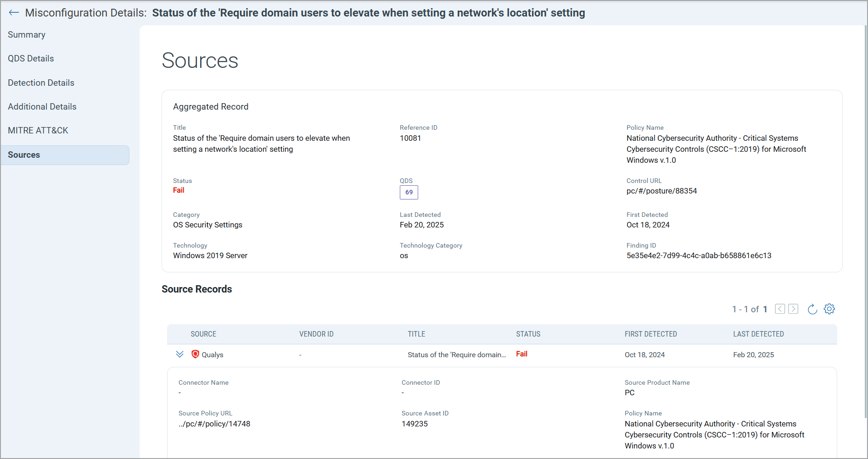
Task: Select the Sources sidebar item
Action: [65, 155]
